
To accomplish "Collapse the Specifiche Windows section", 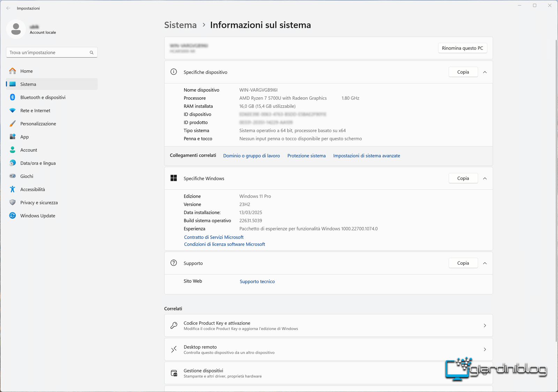I will coord(485,178).
